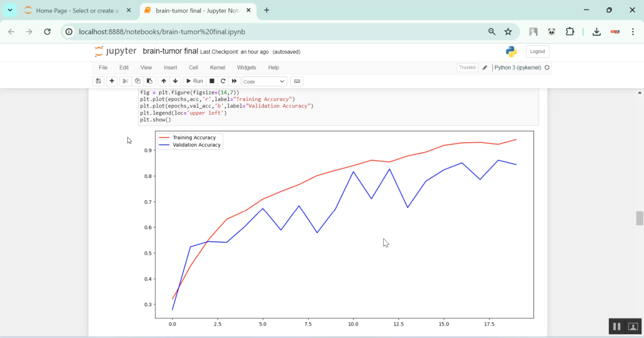Viewport: 644px width, 338px height.
Task: Insert a new cell below with plus icon
Action: (112, 81)
